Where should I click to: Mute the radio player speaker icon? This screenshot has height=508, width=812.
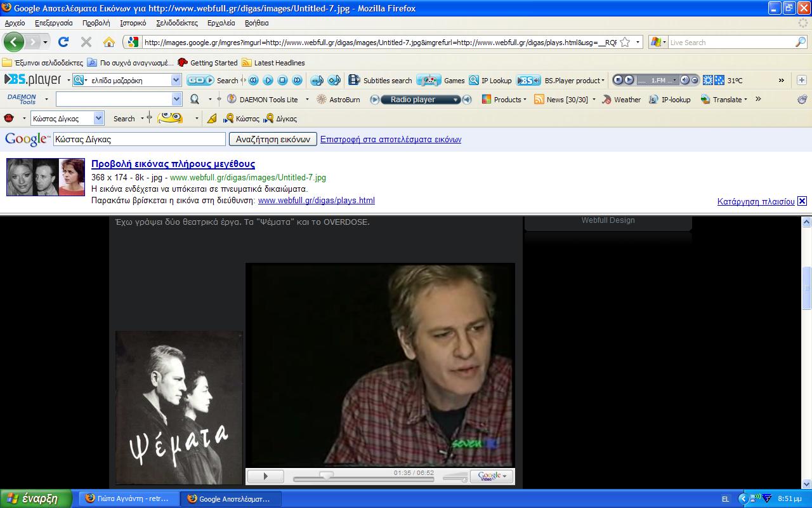pos(467,100)
